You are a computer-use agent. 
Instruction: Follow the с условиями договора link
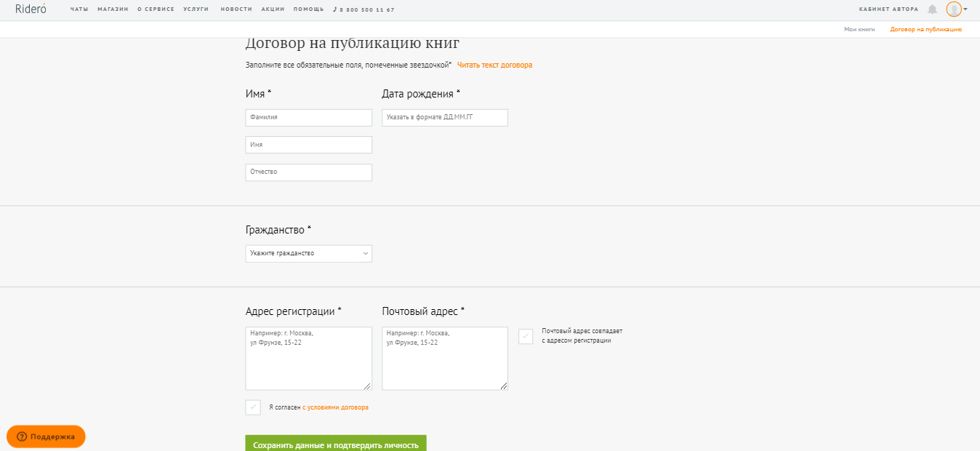(x=335, y=407)
